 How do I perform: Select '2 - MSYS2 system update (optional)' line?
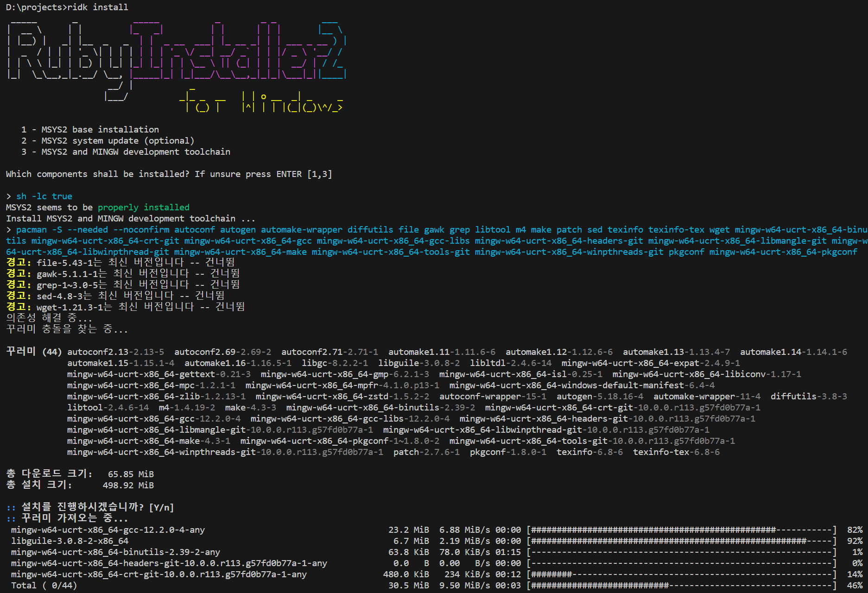[x=108, y=140]
